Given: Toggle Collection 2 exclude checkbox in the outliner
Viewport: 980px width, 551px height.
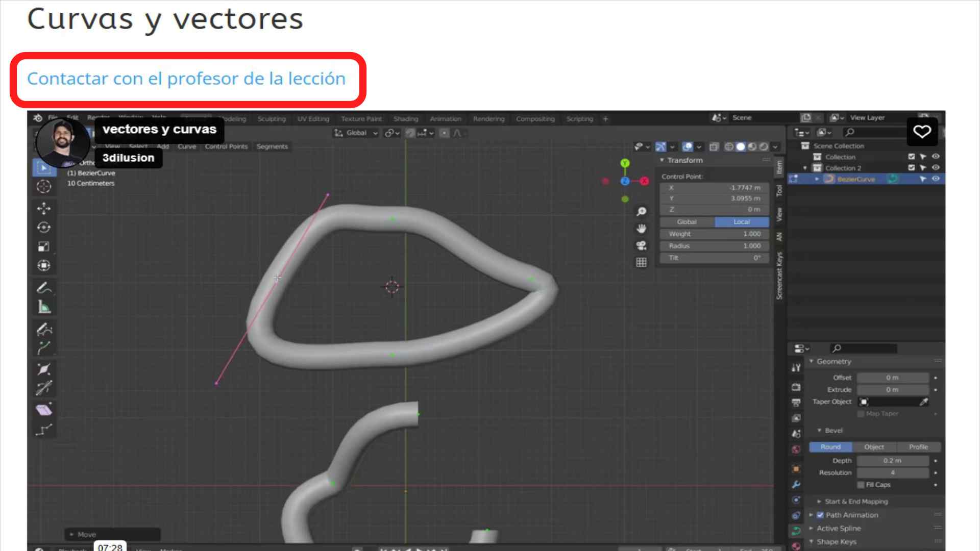Looking at the screenshot, I should pyautogui.click(x=912, y=167).
